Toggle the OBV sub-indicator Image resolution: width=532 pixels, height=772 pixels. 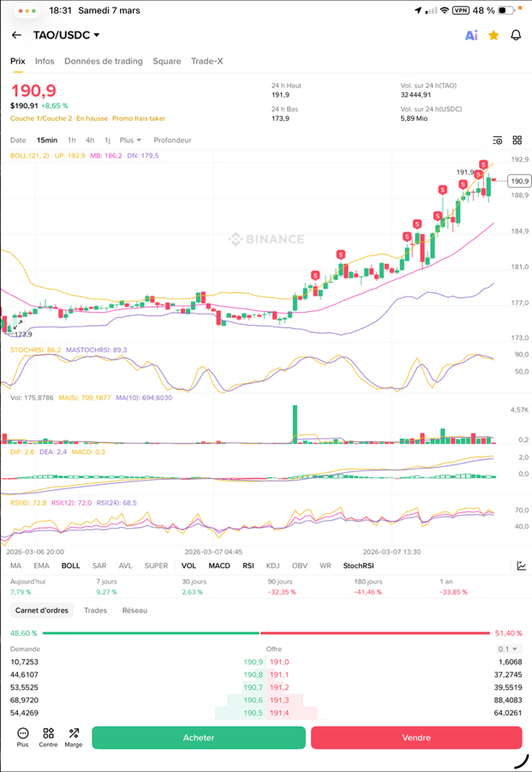(x=300, y=566)
